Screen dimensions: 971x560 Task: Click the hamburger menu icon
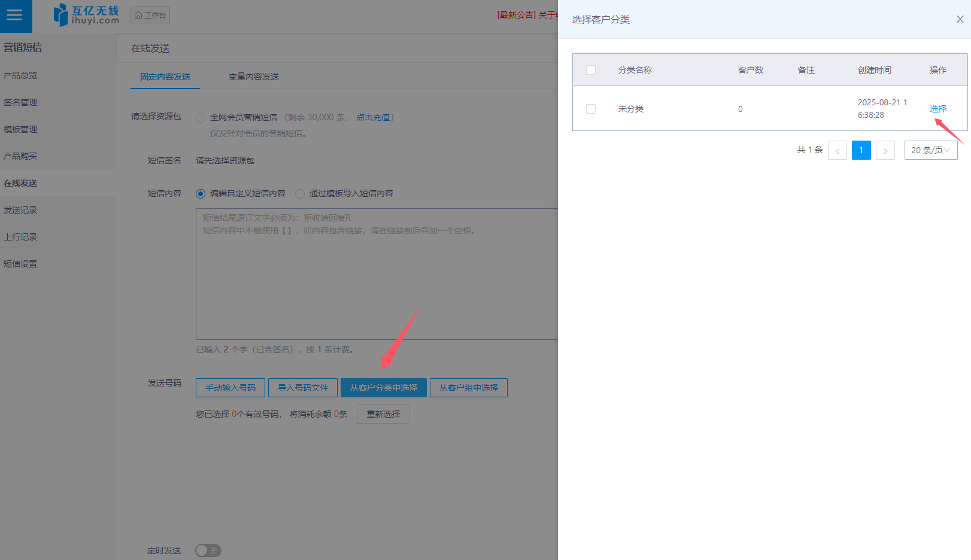point(14,16)
